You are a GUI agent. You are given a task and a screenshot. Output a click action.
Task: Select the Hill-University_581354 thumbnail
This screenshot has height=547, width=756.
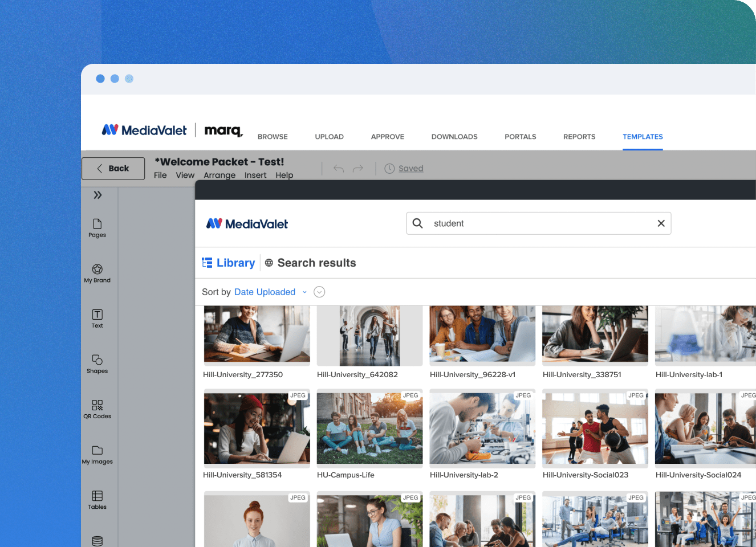257,427
